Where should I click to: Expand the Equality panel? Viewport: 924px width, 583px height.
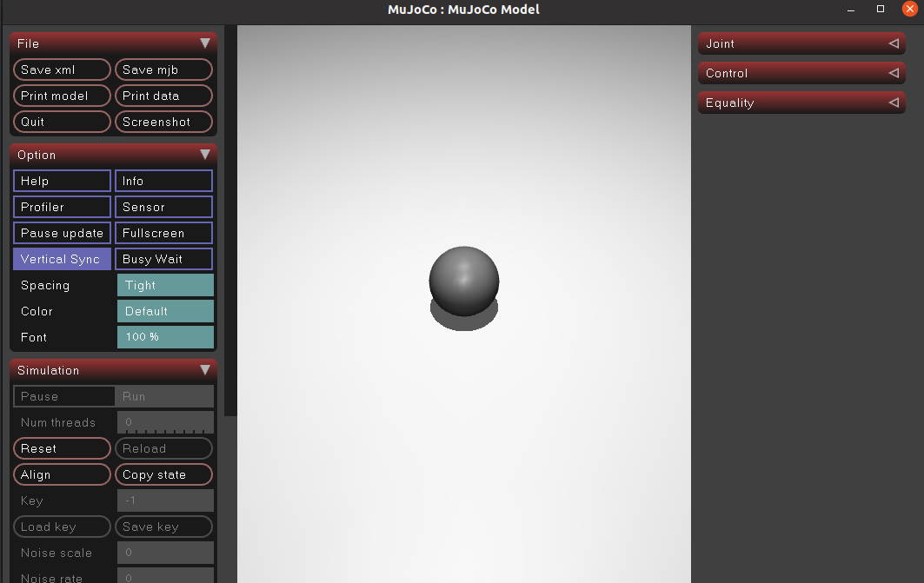pyautogui.click(x=801, y=103)
